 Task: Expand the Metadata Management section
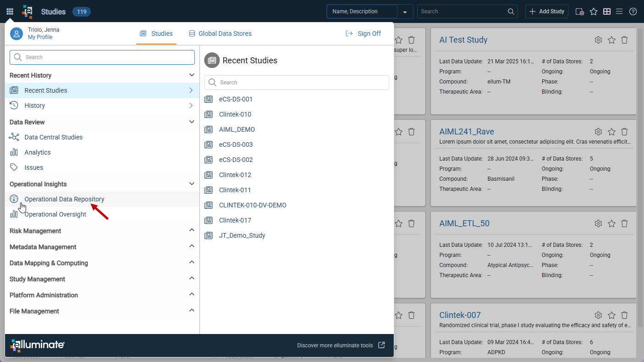[192, 246]
